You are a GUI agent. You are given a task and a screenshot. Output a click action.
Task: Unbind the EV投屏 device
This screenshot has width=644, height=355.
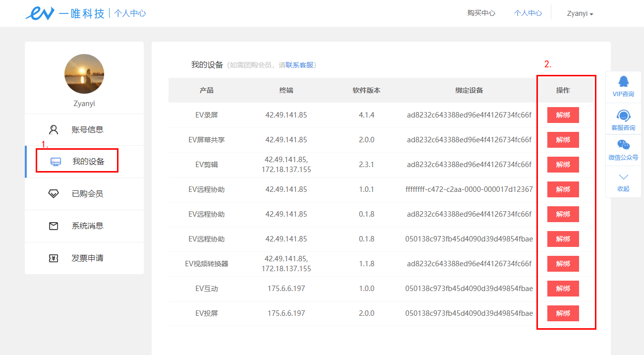[563, 313]
